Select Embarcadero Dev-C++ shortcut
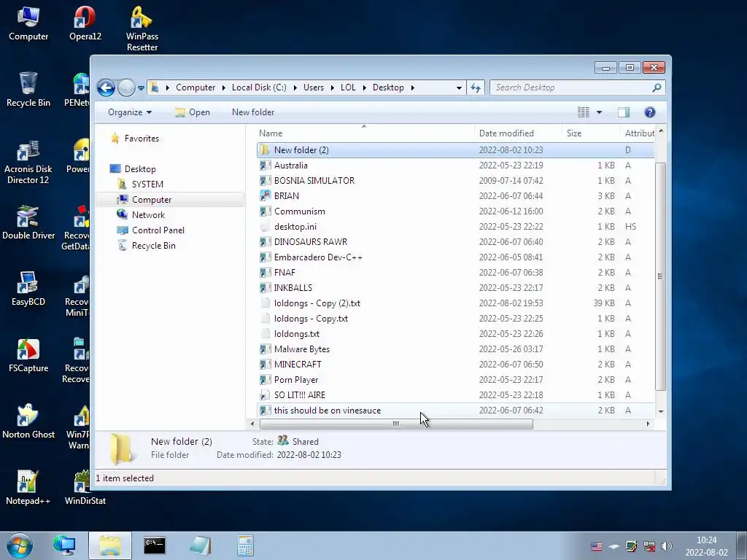Viewport: 747px width, 560px height. (x=455, y=257)
